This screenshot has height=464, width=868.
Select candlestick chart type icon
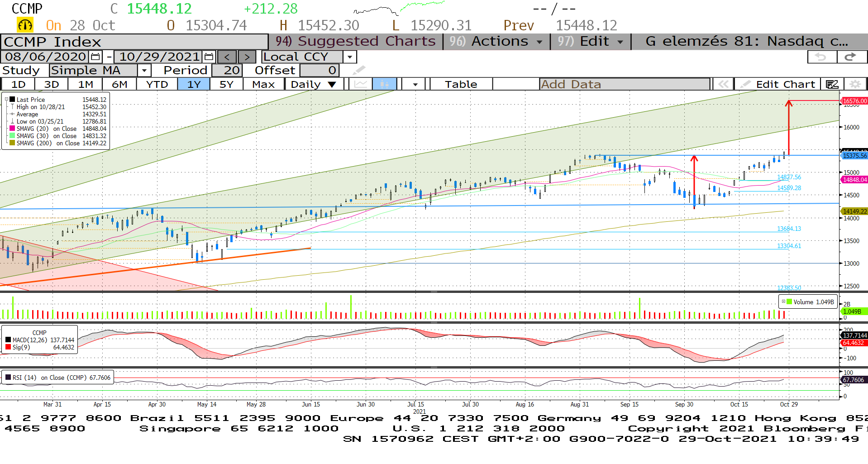385,84
